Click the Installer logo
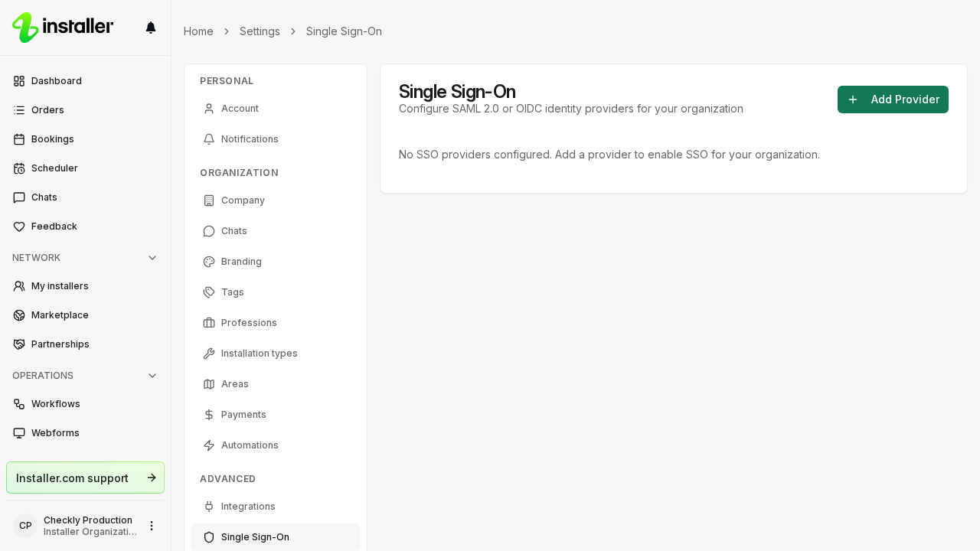Screen dimensions: 980x551 [x=63, y=28]
